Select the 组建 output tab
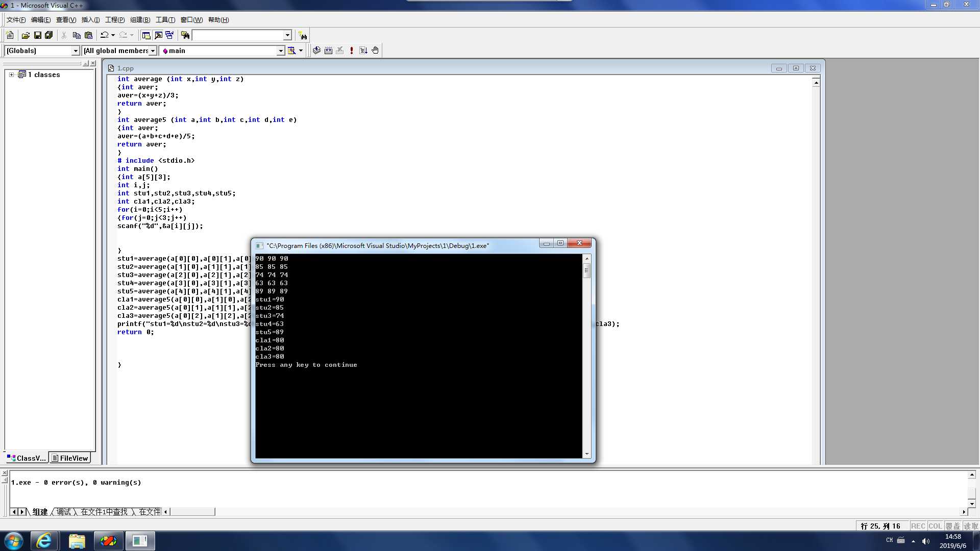This screenshot has height=551, width=980. (x=40, y=512)
